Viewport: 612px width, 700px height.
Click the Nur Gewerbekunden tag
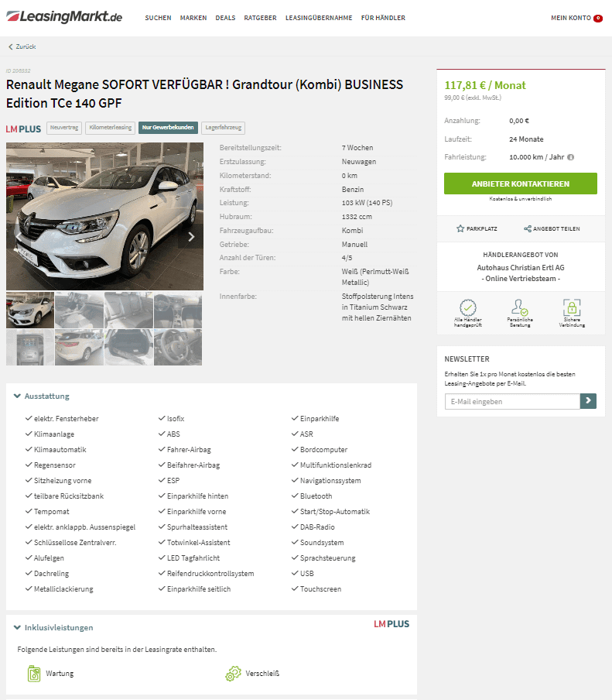tap(168, 128)
